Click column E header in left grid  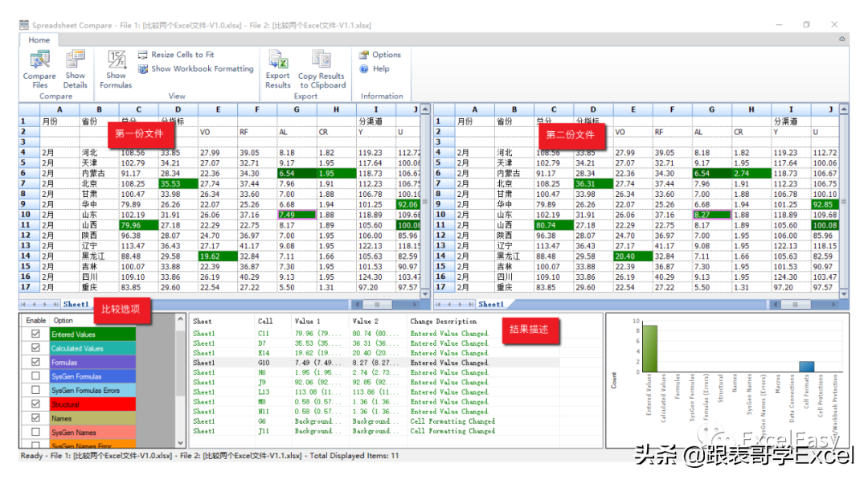(218, 109)
